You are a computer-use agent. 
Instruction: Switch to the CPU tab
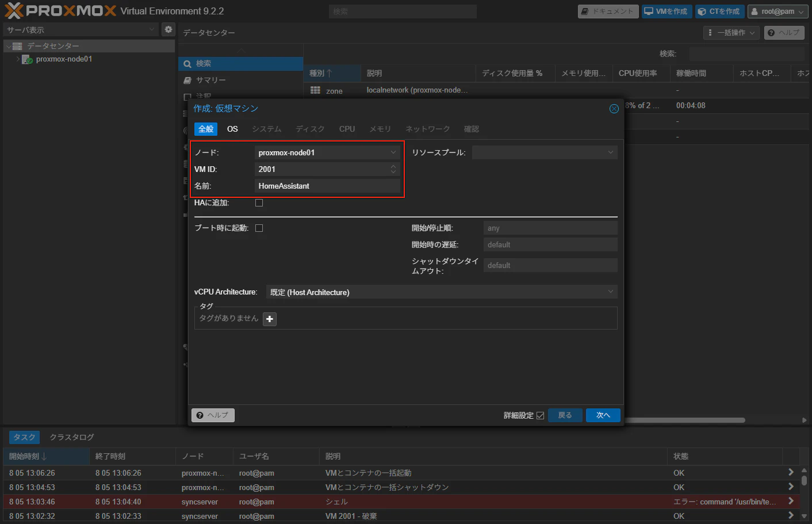coord(347,129)
